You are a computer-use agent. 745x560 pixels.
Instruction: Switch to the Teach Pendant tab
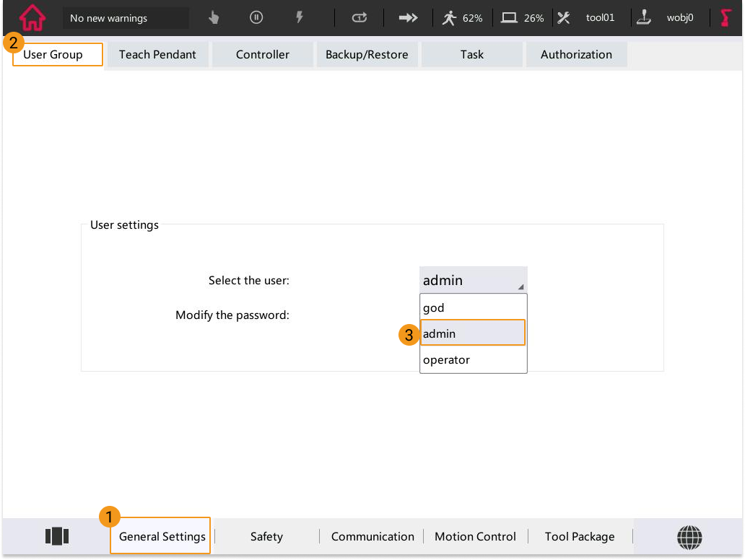point(157,55)
